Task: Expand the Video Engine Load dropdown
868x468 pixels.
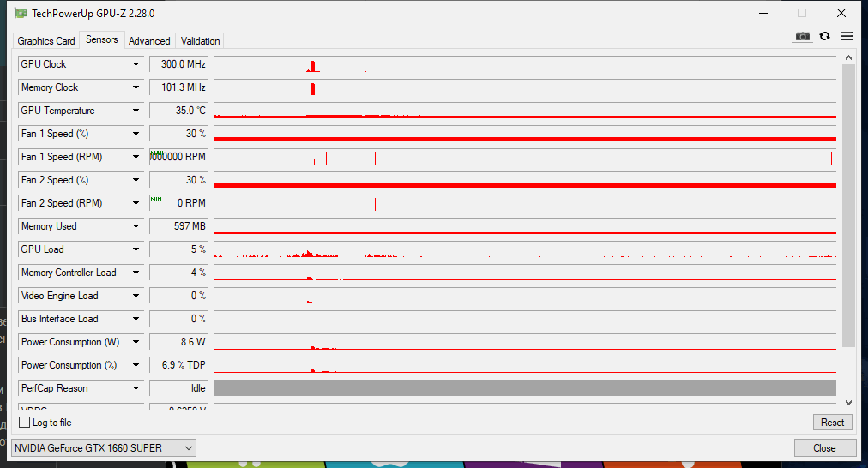Action: (136, 296)
